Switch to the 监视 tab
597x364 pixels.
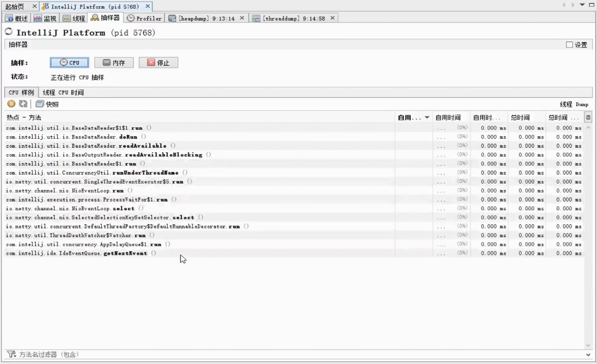[45, 18]
